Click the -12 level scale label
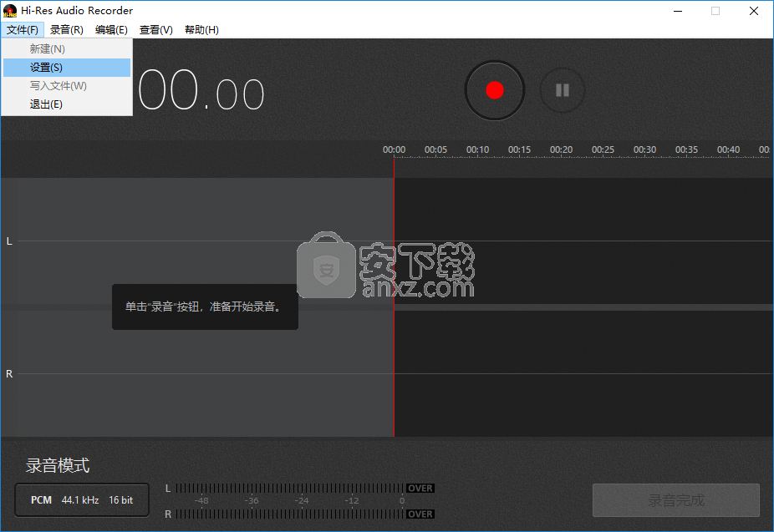 pyautogui.click(x=351, y=501)
